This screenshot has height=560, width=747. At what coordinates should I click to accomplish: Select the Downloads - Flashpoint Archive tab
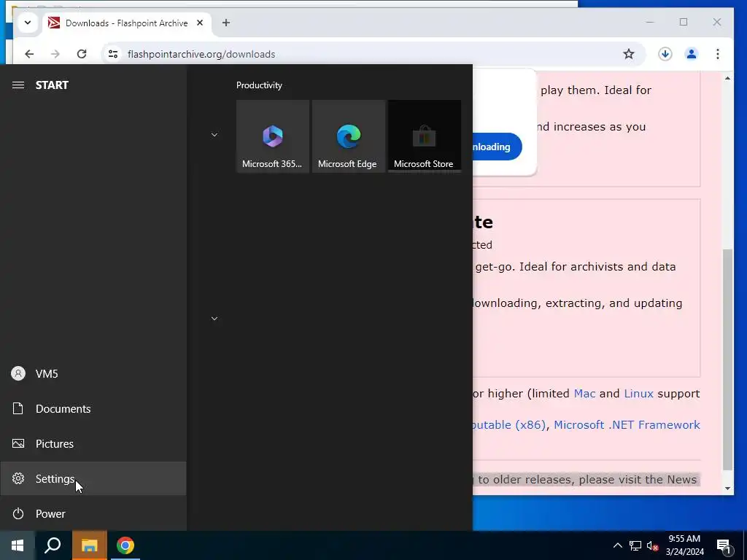pyautogui.click(x=127, y=23)
